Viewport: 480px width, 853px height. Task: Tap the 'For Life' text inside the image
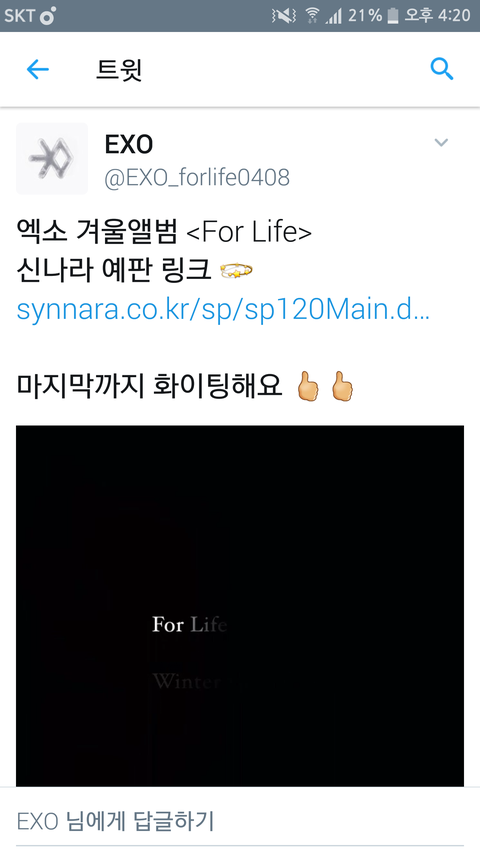(x=189, y=625)
